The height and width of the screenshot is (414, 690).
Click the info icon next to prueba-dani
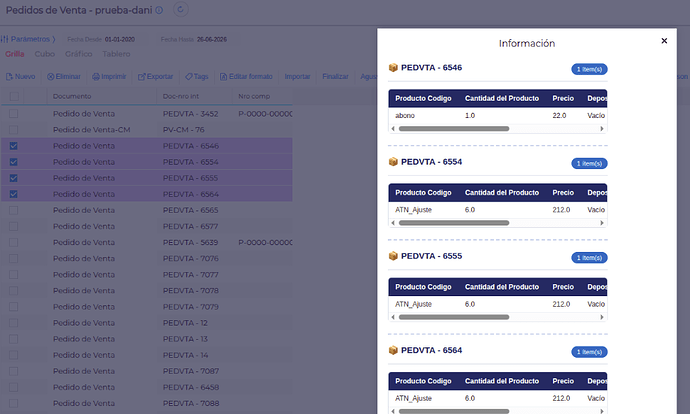point(159,10)
